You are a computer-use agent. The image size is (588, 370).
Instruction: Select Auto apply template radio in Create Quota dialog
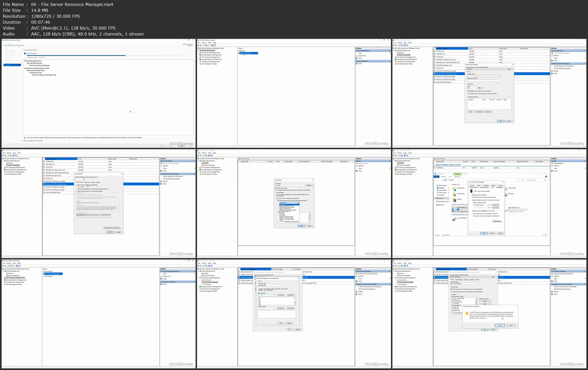(276, 190)
